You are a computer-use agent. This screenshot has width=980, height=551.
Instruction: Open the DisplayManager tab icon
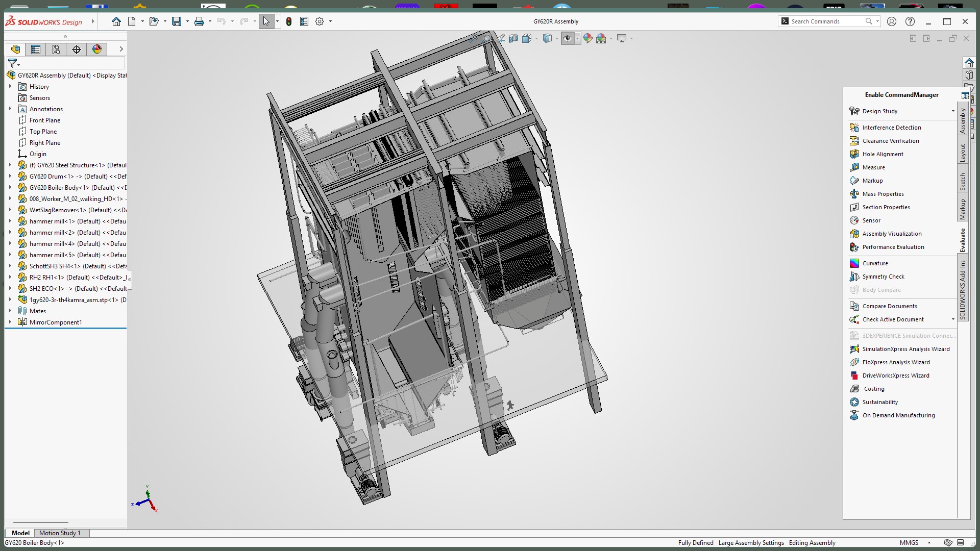point(97,49)
